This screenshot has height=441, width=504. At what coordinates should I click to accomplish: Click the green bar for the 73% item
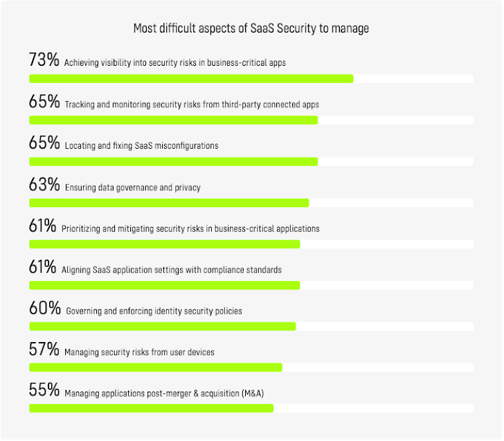(x=191, y=78)
